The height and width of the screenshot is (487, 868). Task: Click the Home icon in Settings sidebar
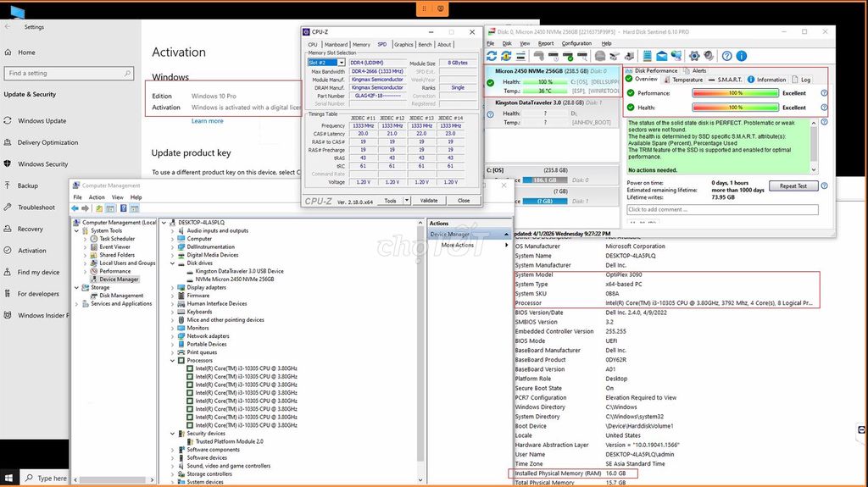tap(8, 52)
